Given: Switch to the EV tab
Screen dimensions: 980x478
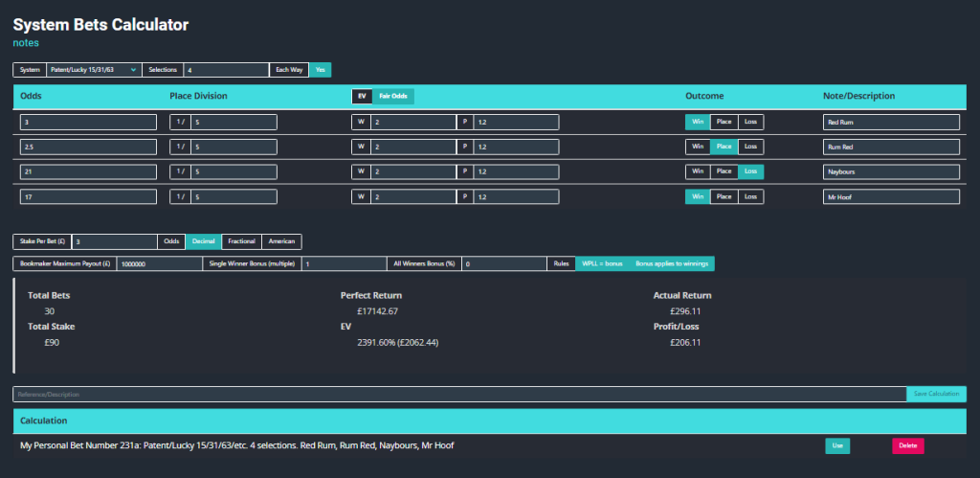Looking at the screenshot, I should tap(362, 96).
